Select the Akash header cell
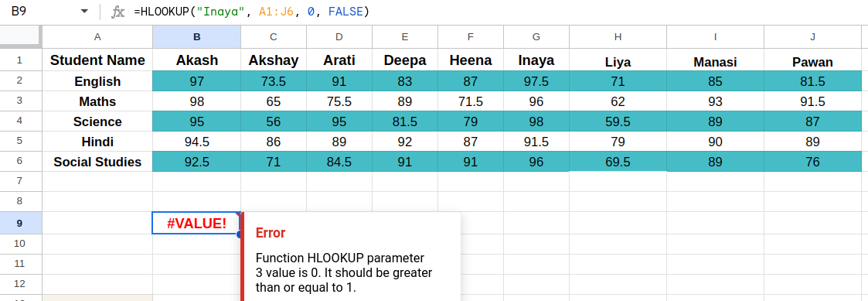The image size is (868, 301). click(x=196, y=60)
